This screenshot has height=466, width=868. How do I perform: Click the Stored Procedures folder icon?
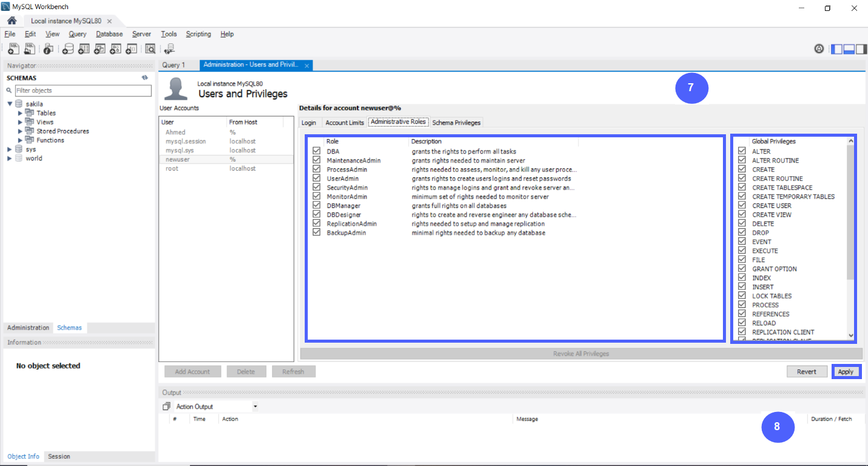(x=30, y=131)
